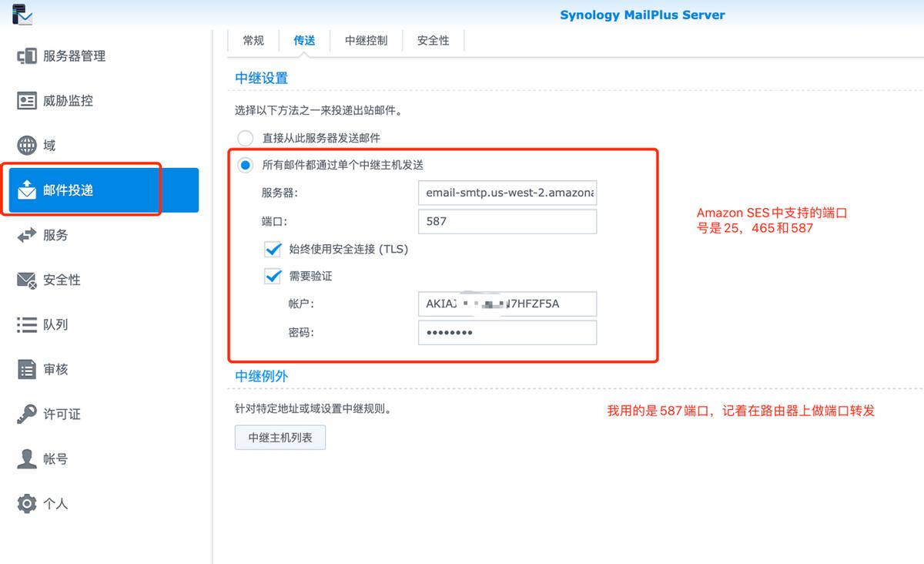Select 所有邮件都通过单个中继主机发送 radio button
The width and height of the screenshot is (924, 564).
click(245, 165)
